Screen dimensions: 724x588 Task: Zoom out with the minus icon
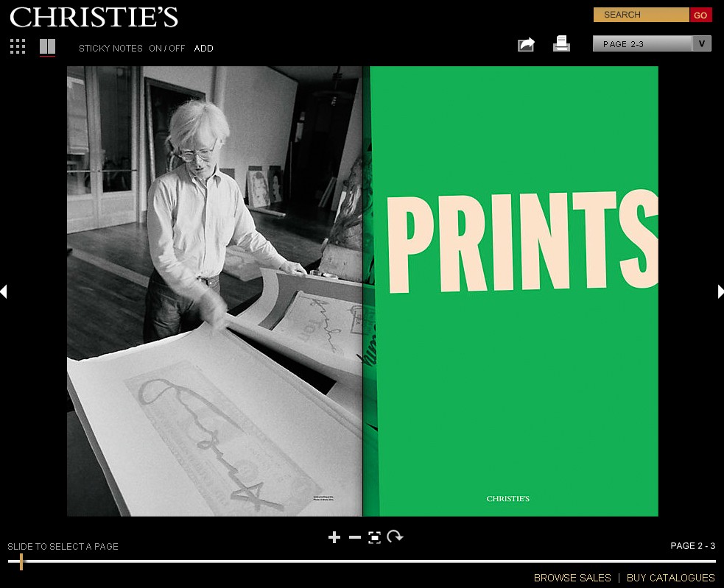pos(354,537)
